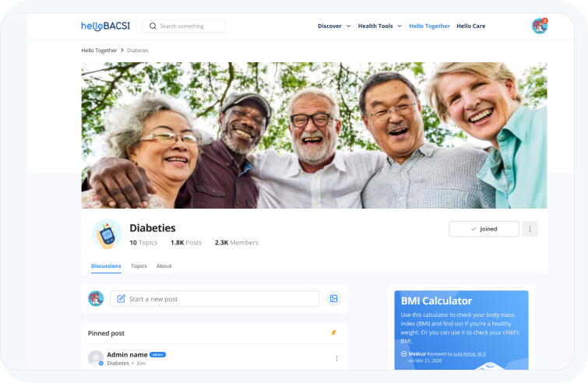Click the search magnifier icon
Image resolution: width=588 pixels, height=383 pixels.
153,26
